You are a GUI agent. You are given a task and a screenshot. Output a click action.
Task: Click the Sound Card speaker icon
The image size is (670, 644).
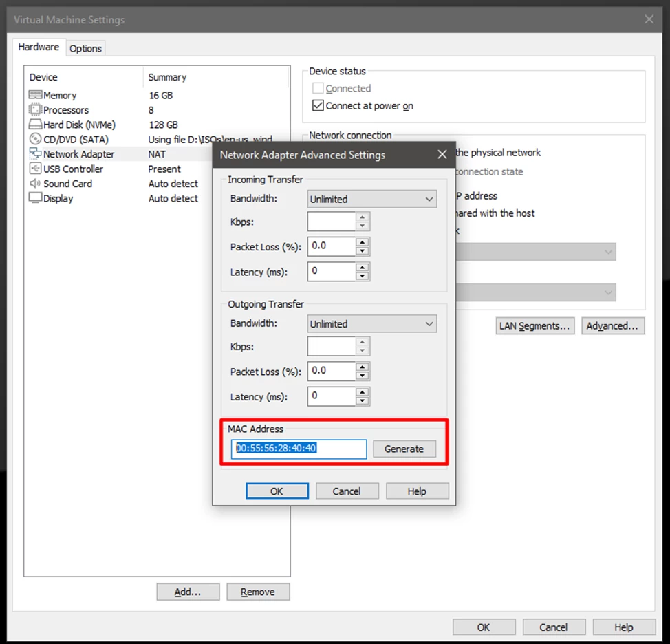35,184
